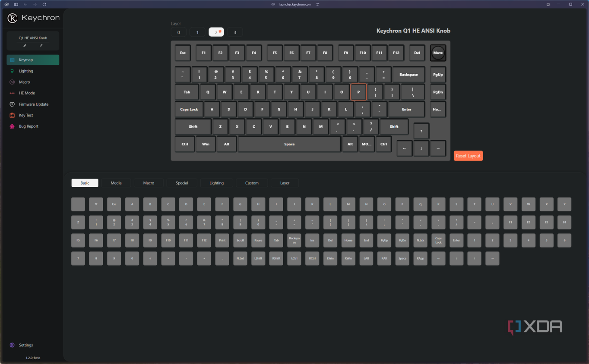Select the Backspace key on keyboard layout

click(408, 75)
